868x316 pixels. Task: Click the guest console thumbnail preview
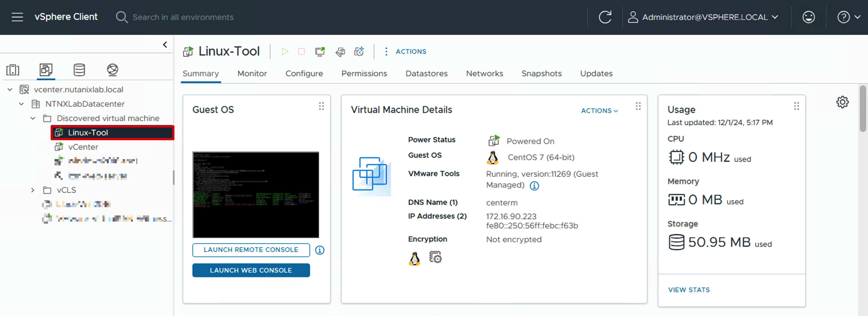[x=256, y=194]
